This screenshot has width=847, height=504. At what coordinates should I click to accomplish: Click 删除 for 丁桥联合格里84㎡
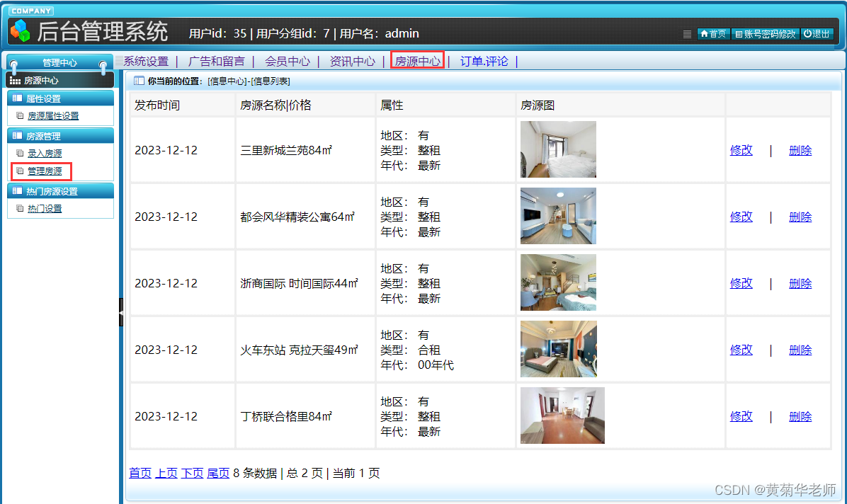pos(800,416)
